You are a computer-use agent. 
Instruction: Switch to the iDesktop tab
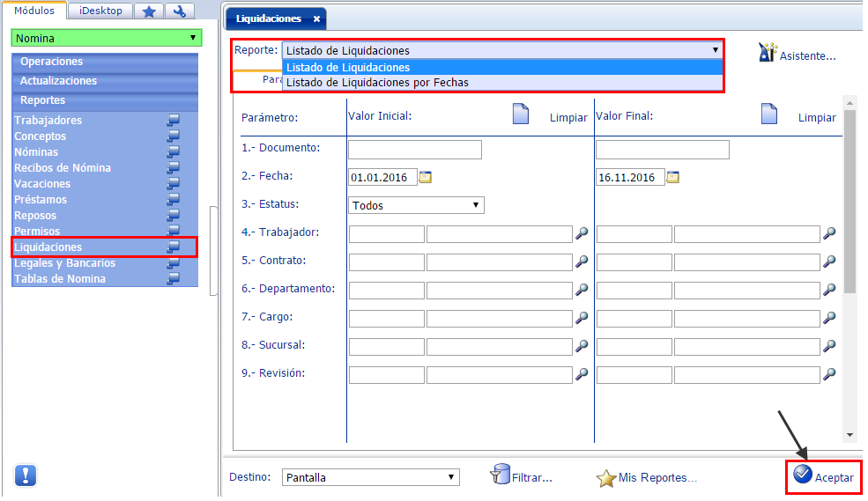tap(100, 11)
